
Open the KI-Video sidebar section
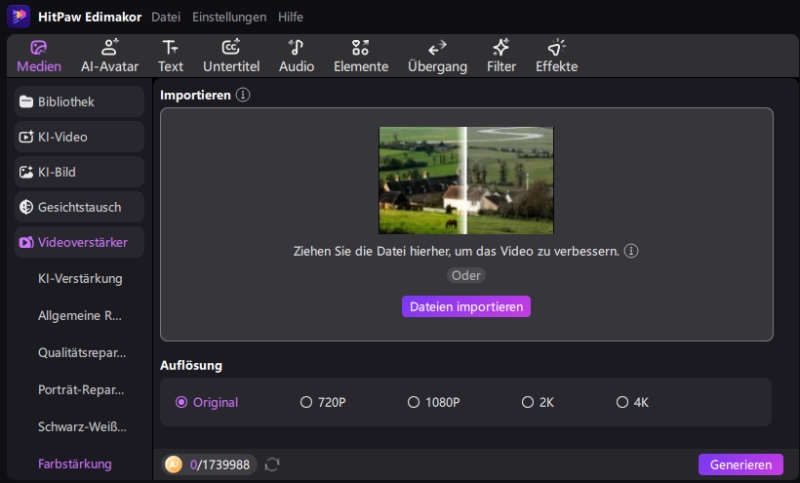[x=79, y=137]
